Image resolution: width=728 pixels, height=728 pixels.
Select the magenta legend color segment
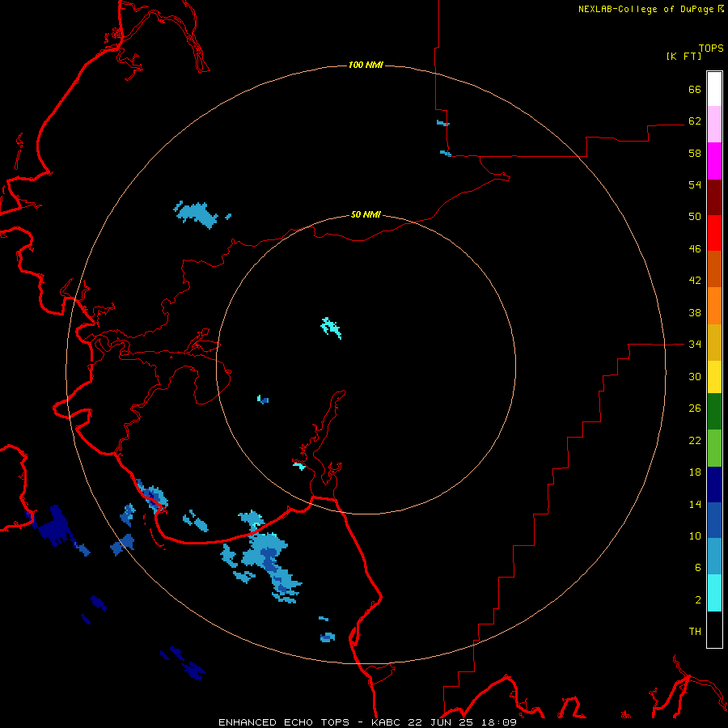pos(714,161)
